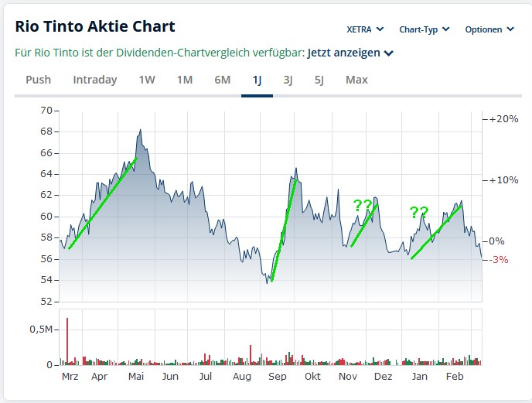Show the Max history tab
The height and width of the screenshot is (403, 532).
(356, 80)
